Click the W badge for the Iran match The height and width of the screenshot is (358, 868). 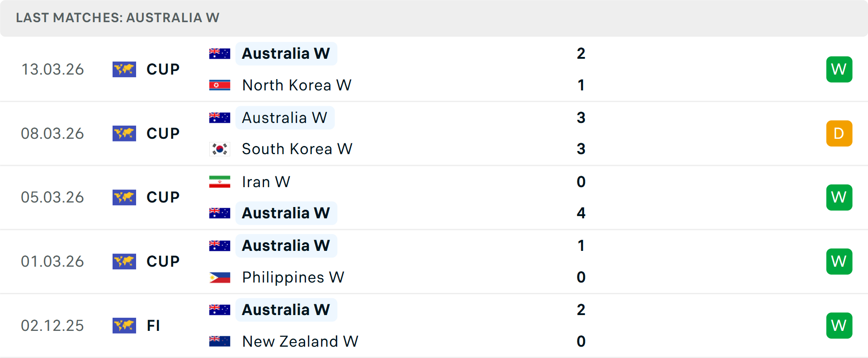tap(839, 197)
